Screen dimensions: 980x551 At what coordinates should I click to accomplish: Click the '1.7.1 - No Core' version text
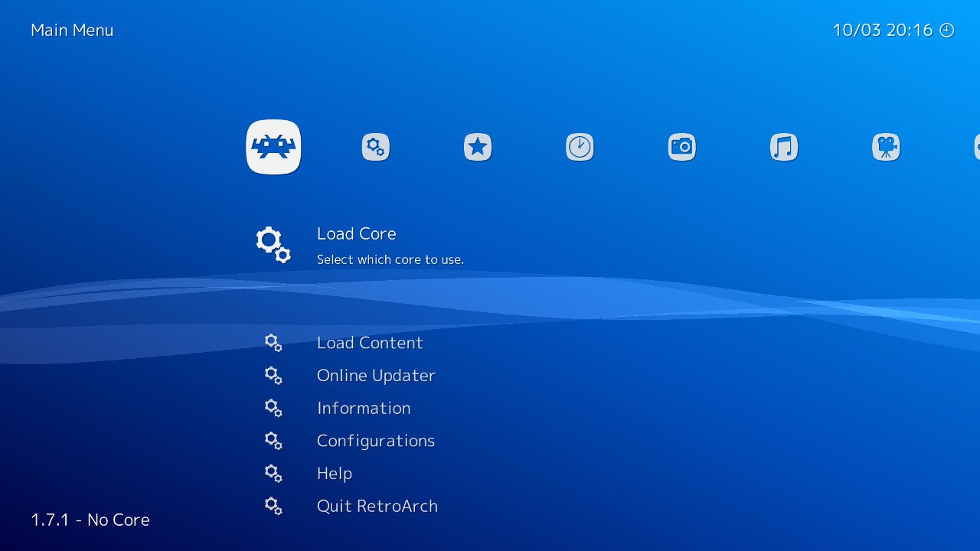(90, 520)
